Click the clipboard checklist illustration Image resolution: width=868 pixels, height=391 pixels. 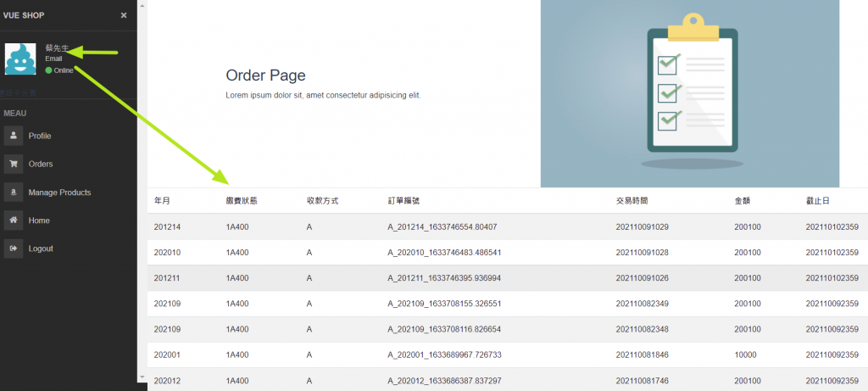[x=690, y=93]
